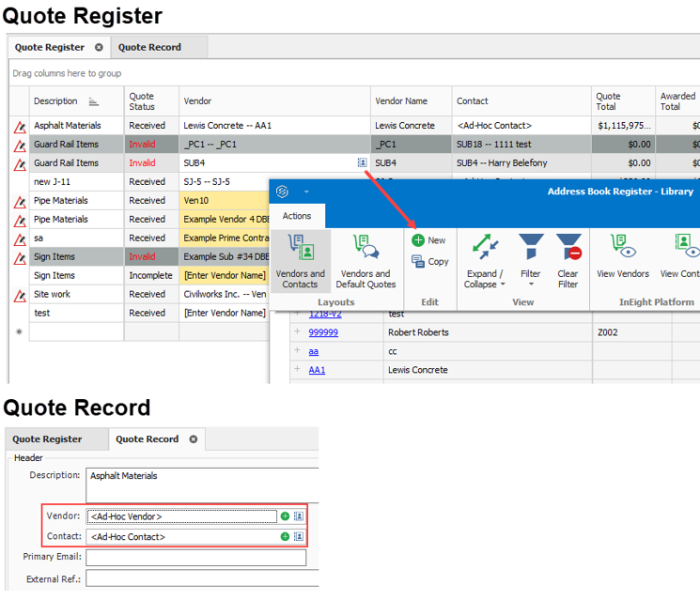Open the 999999 vendor link
Viewport: 700px width, 600px height.
tap(323, 332)
